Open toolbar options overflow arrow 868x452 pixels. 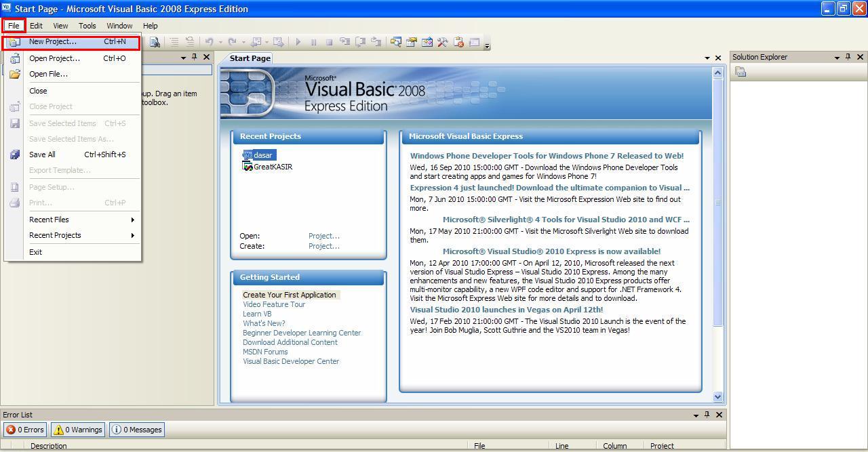pos(487,45)
